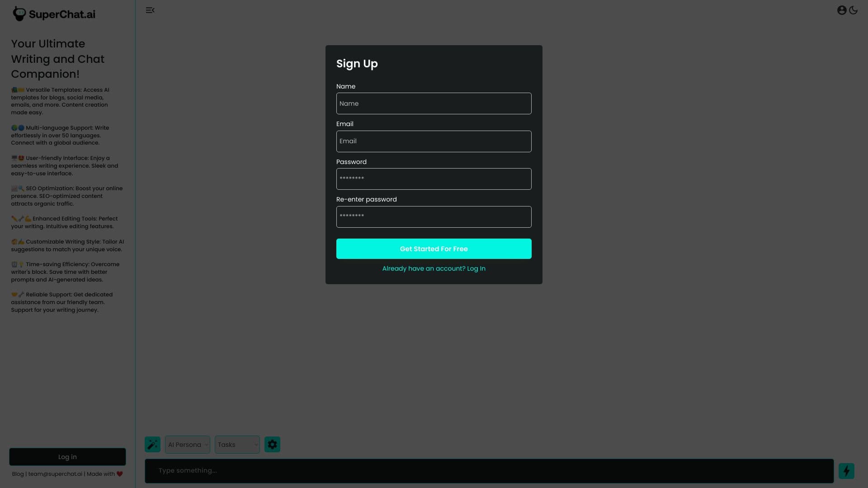
Task: Open the user account menu
Action: click(x=842, y=9)
